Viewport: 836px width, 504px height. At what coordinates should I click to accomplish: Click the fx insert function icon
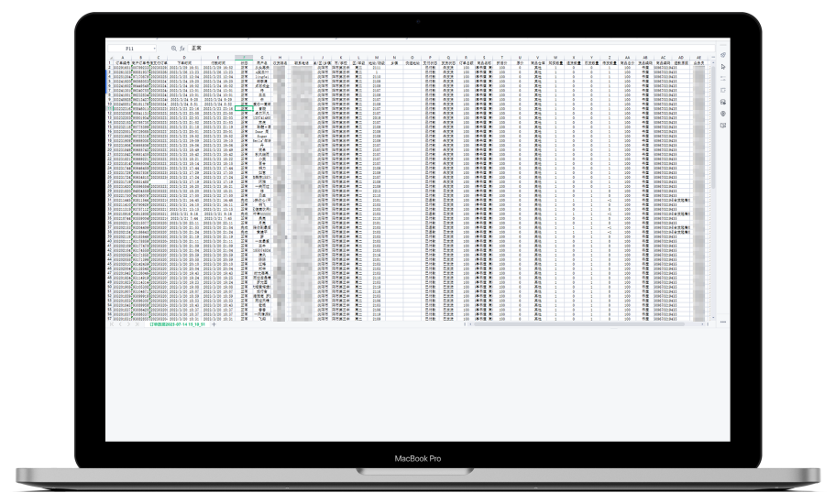click(x=182, y=47)
